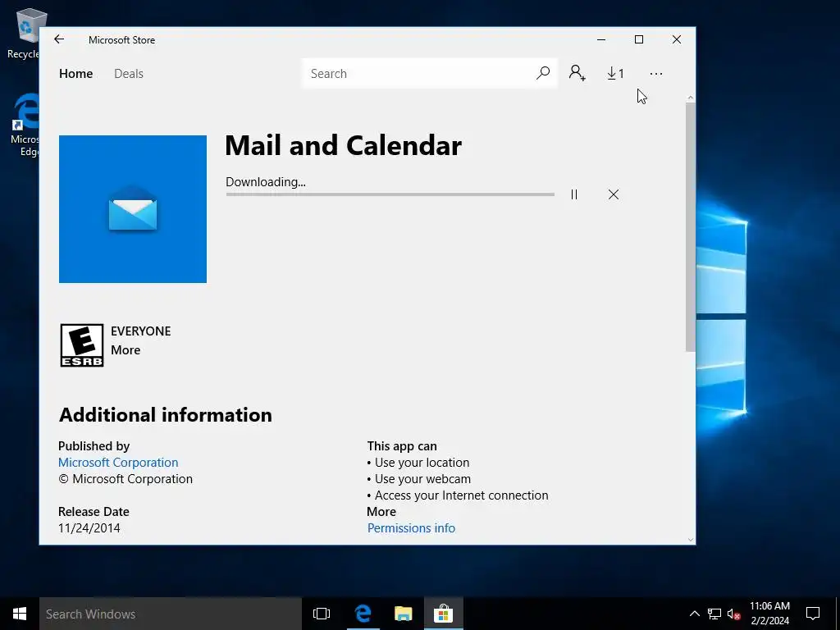Open File Explorer from the taskbar
840x630 pixels.
tap(403, 614)
